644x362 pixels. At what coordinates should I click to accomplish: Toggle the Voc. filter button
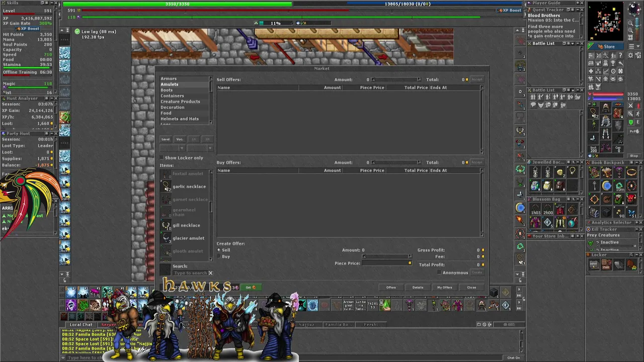tap(180, 139)
